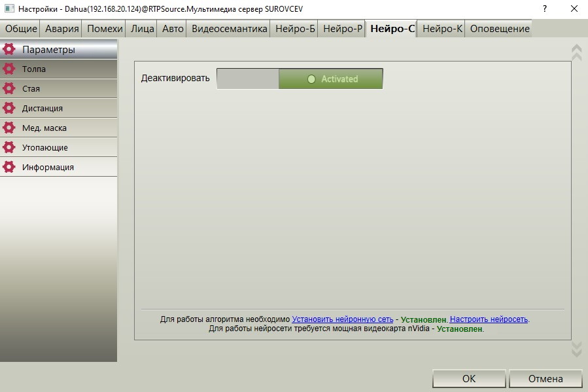Click the Отмена button
Viewport: 588px width, 392px height.
point(545,378)
